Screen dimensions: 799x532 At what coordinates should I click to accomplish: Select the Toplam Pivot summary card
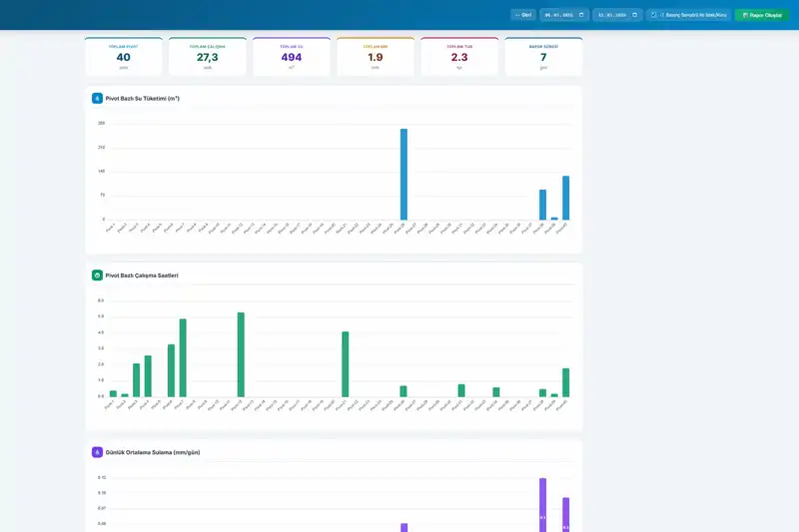point(124,57)
